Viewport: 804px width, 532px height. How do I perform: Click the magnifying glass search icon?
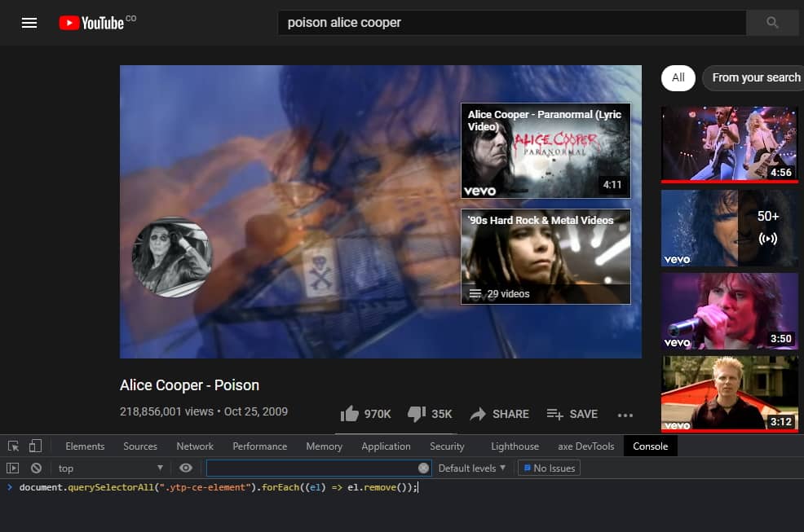click(771, 22)
